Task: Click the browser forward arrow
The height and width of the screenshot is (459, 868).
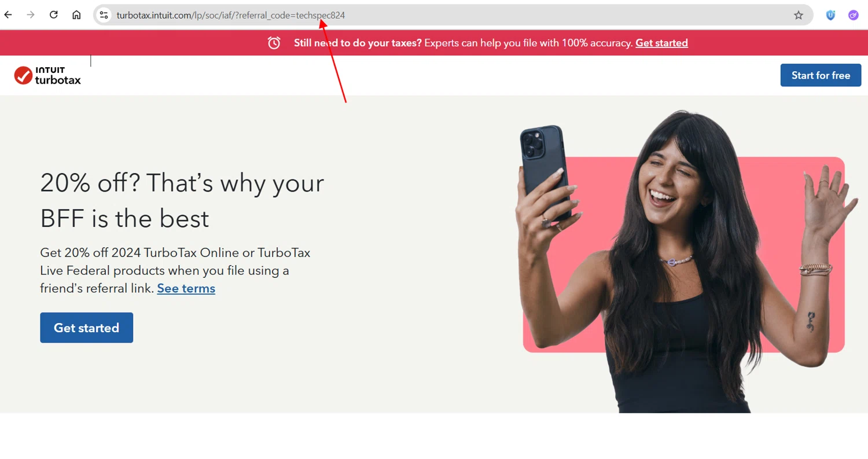Action: click(x=31, y=15)
